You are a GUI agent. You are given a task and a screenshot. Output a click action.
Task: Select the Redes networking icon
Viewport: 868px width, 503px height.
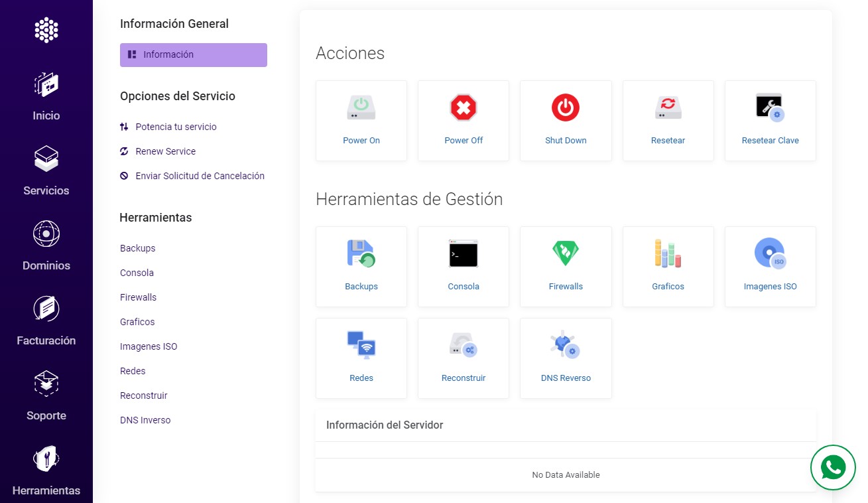click(361, 344)
